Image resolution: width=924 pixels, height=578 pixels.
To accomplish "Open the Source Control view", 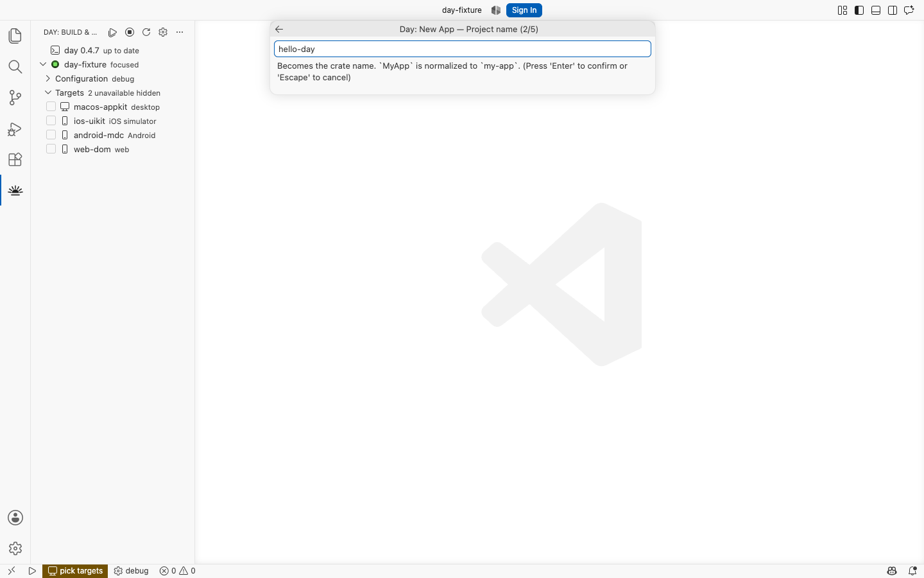I will (15, 98).
